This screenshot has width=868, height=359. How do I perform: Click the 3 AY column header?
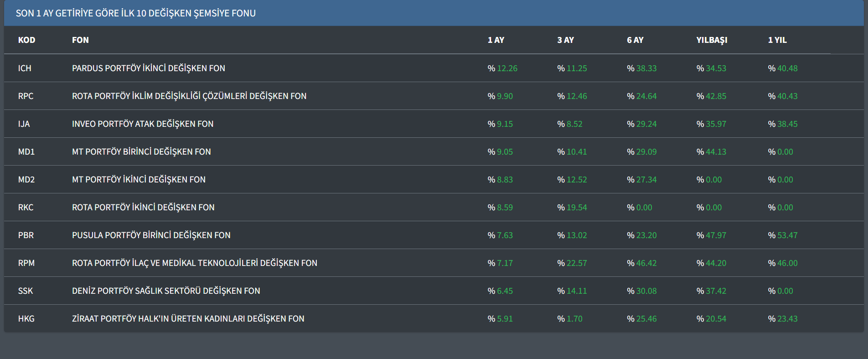pyautogui.click(x=565, y=40)
